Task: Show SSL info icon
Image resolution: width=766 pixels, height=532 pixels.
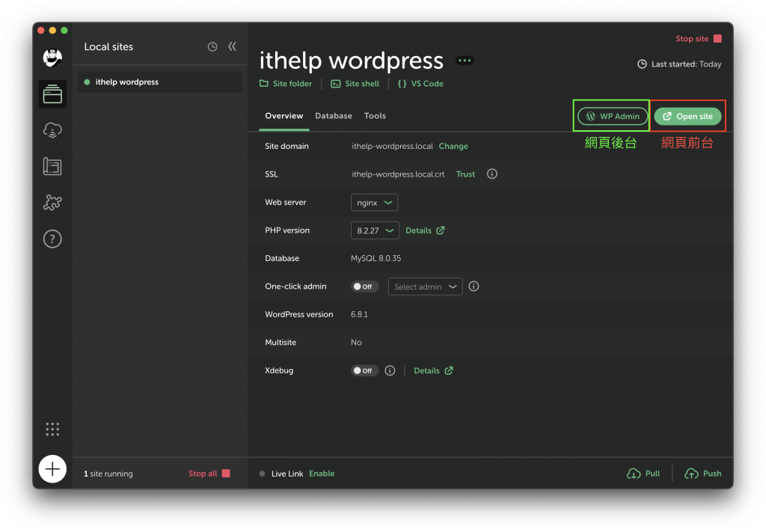Action: click(x=492, y=174)
